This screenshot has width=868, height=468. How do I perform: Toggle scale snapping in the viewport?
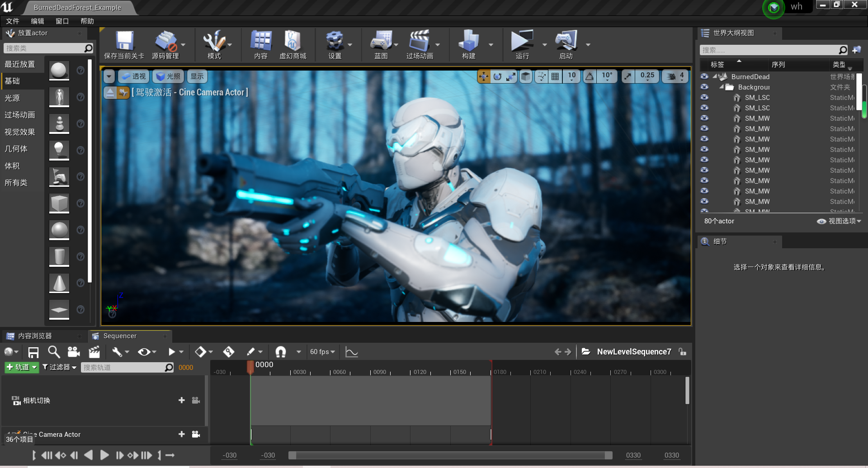(628, 76)
